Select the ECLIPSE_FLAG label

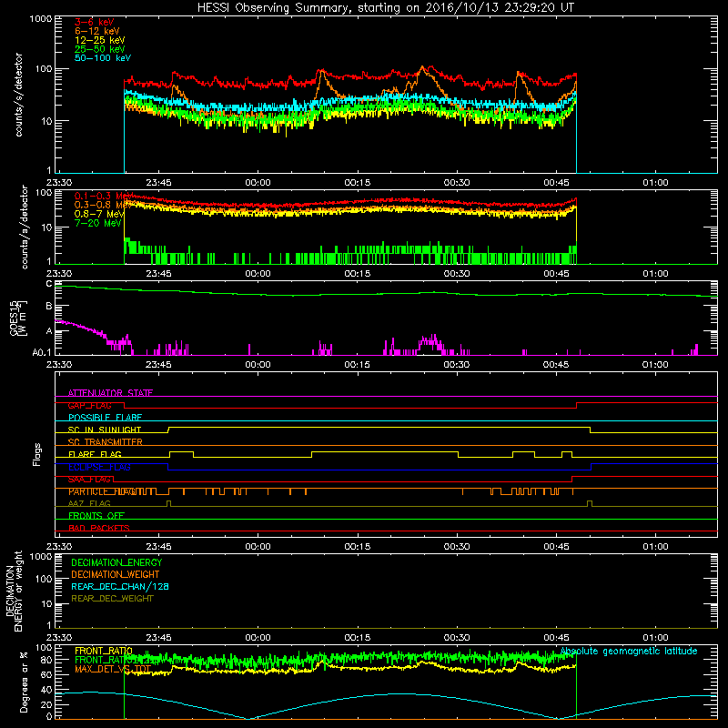[99, 467]
